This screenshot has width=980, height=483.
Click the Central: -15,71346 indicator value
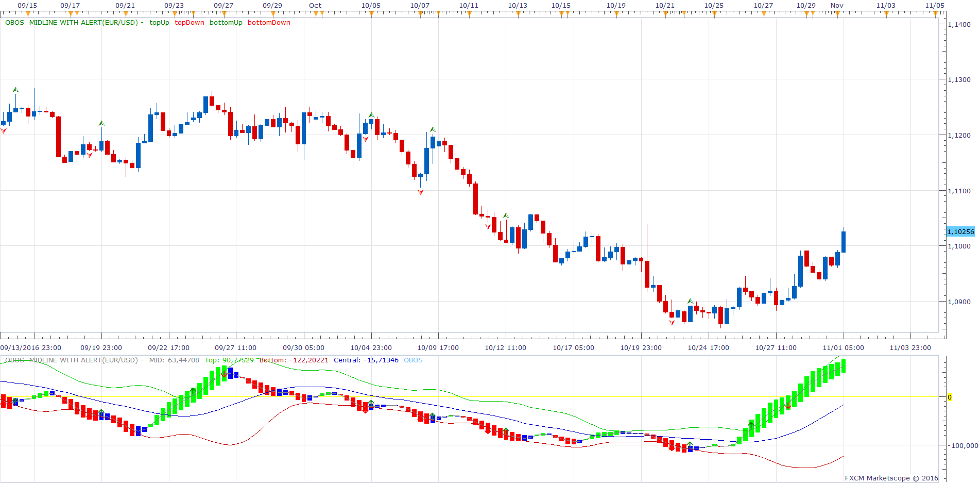366,360
